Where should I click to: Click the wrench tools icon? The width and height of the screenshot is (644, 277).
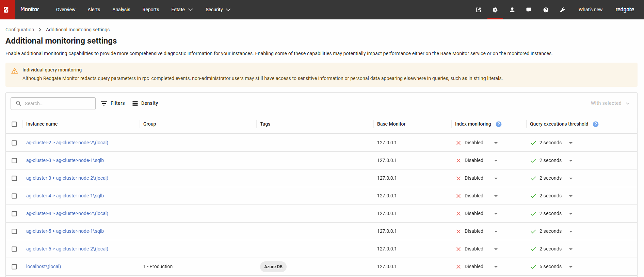[562, 10]
